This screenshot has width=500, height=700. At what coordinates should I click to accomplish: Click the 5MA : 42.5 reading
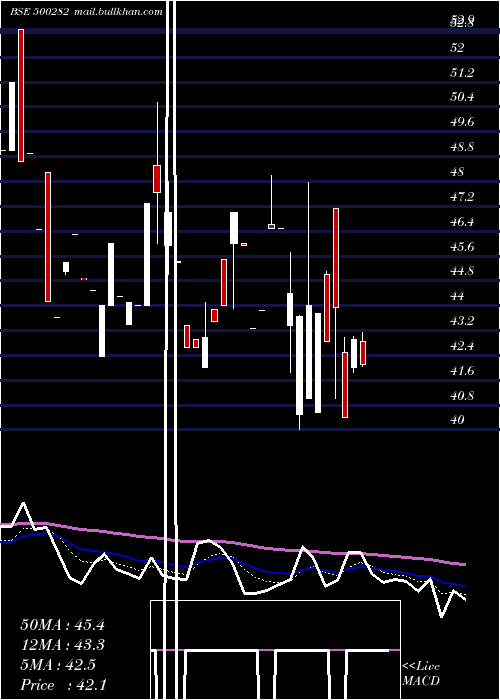pyautogui.click(x=58, y=665)
